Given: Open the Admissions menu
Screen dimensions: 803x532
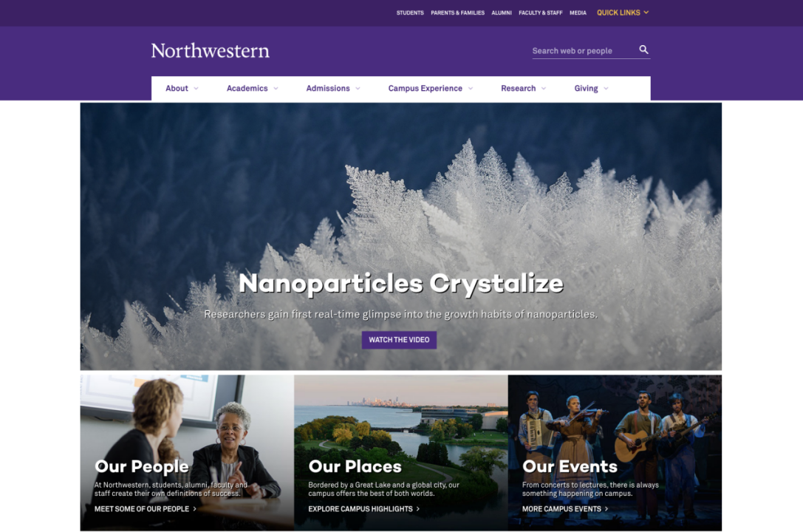Looking at the screenshot, I should [x=333, y=89].
